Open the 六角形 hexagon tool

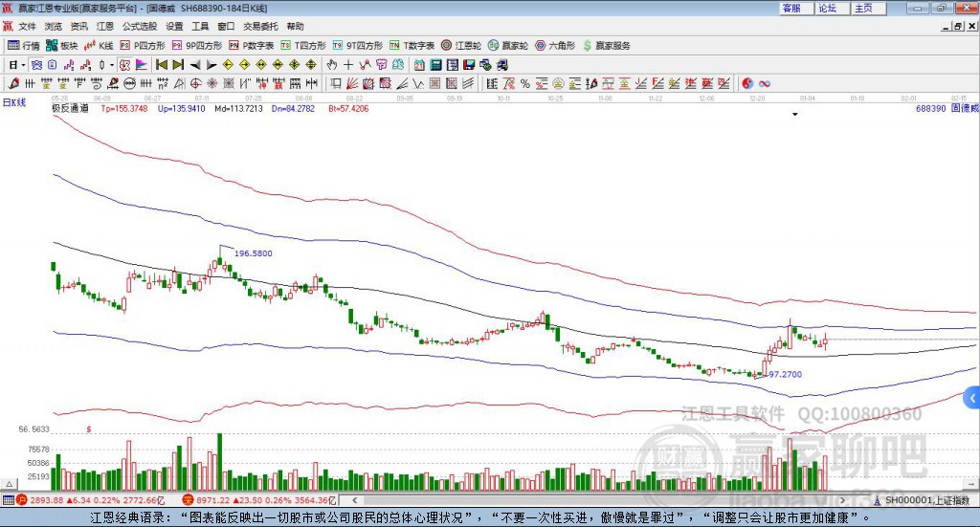click(x=555, y=46)
